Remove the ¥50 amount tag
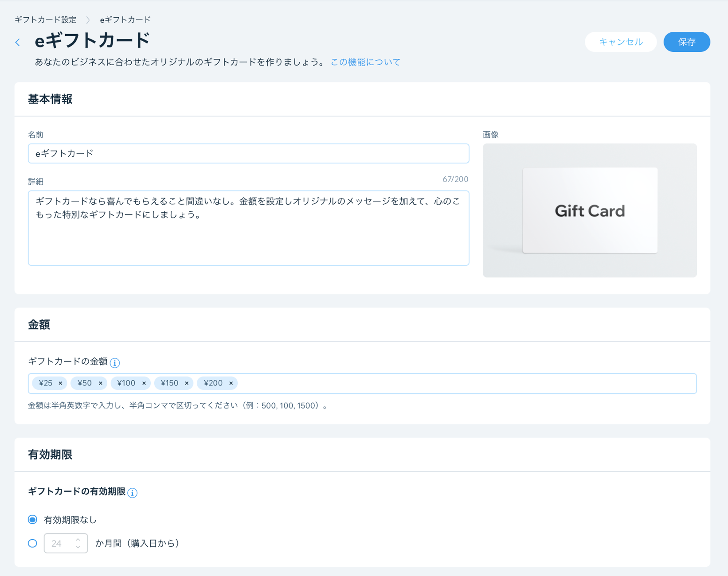The width and height of the screenshot is (728, 576). click(101, 383)
